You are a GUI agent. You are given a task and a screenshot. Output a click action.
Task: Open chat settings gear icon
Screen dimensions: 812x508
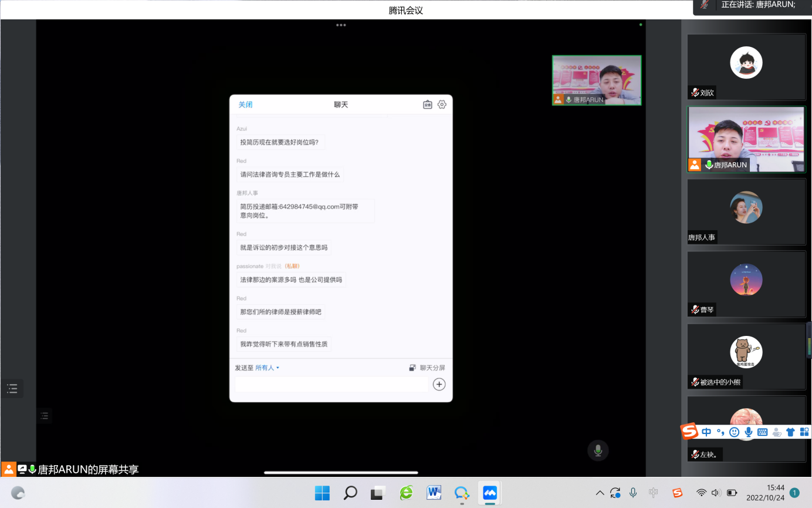442,105
